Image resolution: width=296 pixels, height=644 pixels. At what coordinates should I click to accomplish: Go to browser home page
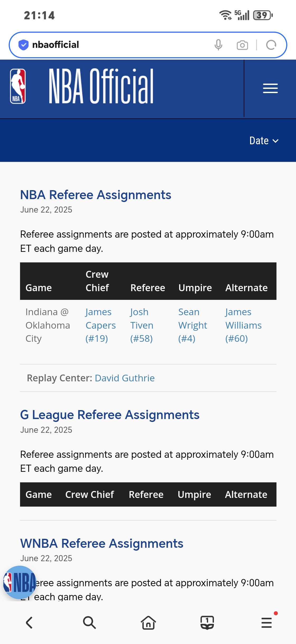(x=148, y=623)
